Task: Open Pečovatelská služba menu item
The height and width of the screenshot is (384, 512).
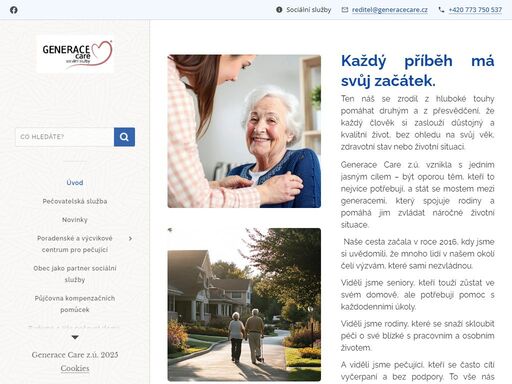Action: [x=75, y=201]
